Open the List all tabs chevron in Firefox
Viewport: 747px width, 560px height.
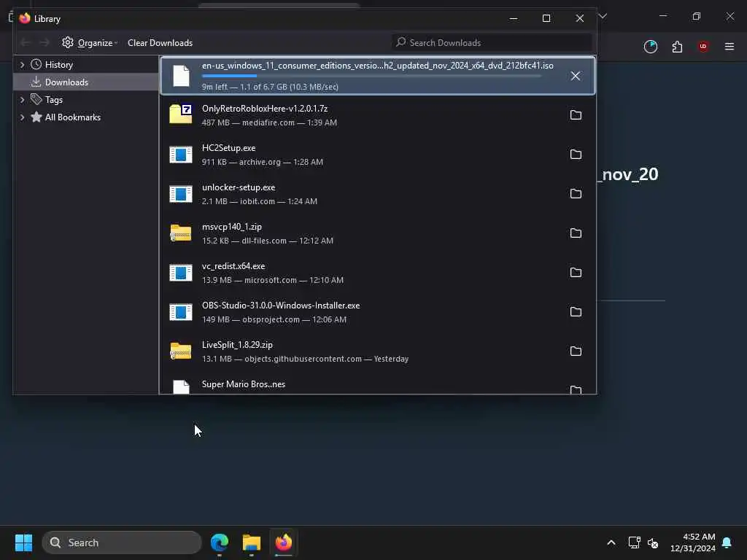[x=603, y=16]
